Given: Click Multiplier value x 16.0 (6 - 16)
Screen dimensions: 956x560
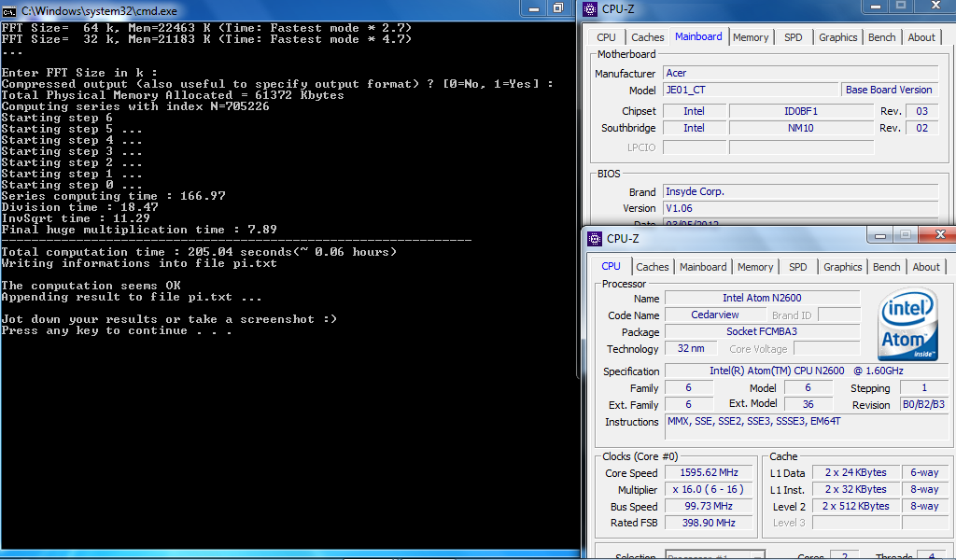Looking at the screenshot, I should (710, 489).
